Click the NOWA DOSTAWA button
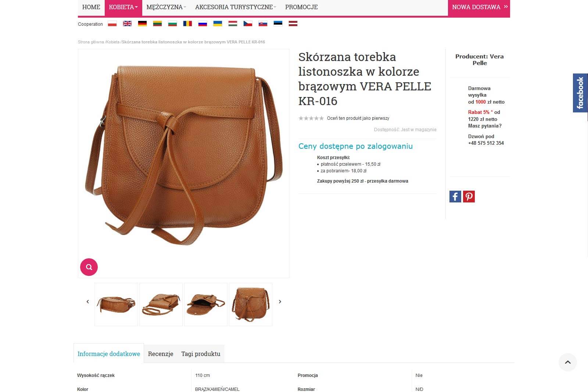Screen dimensions: 588x392 [x=479, y=7]
